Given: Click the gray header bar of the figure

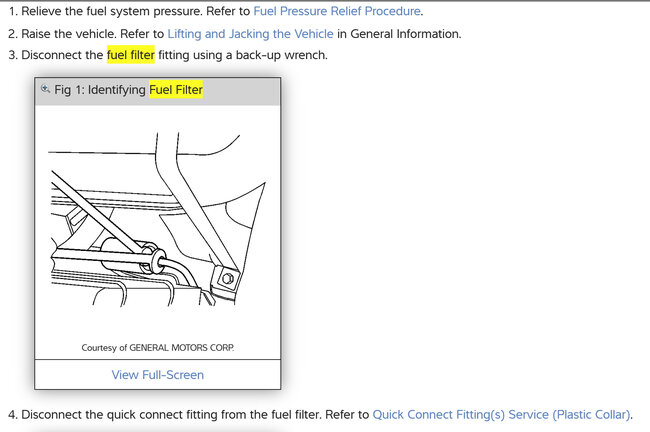Looking at the screenshot, I should tap(158, 91).
